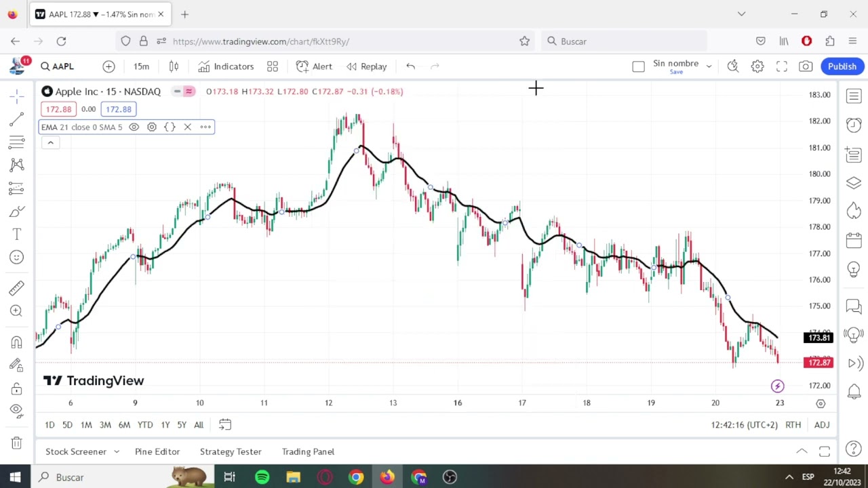Open the notifications bell

(854, 392)
